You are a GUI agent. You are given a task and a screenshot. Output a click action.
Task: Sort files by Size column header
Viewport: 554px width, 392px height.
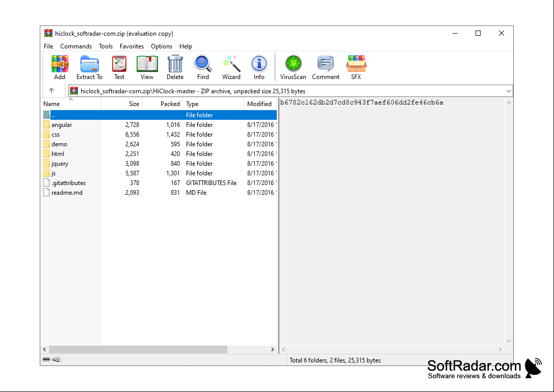(121, 104)
